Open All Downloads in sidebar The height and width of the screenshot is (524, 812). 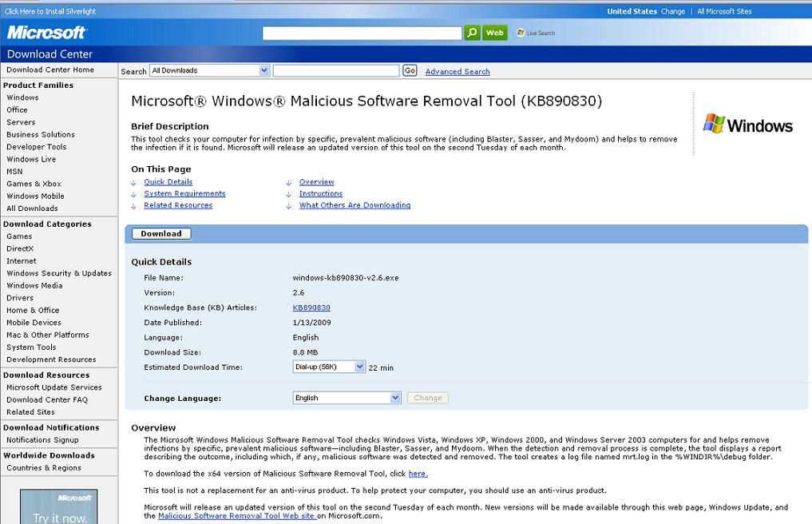[32, 208]
